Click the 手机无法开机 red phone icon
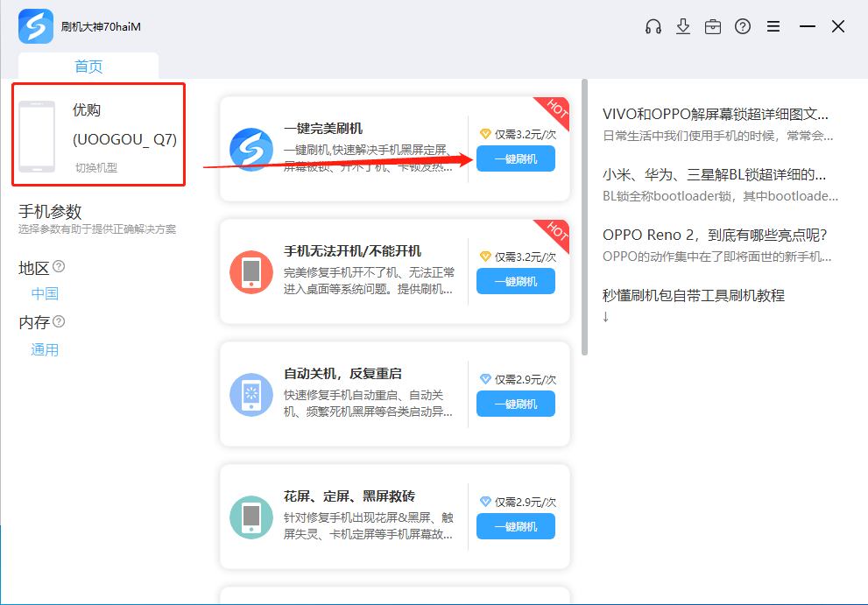Viewport: 868px width, 605px height. [251, 272]
